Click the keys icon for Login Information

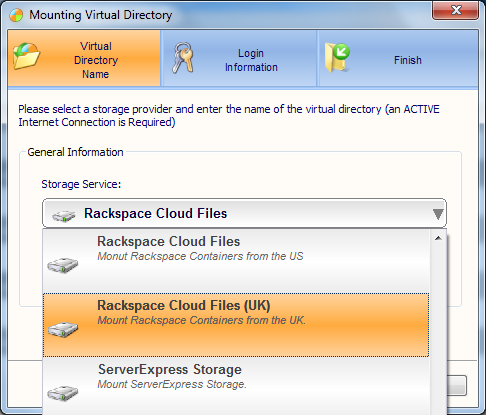[183, 58]
